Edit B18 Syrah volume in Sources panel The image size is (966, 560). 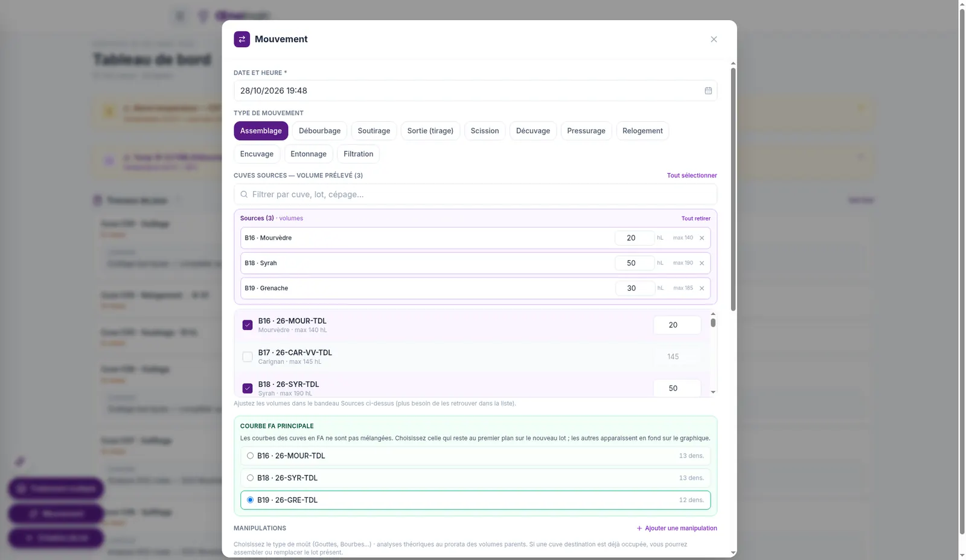(635, 263)
